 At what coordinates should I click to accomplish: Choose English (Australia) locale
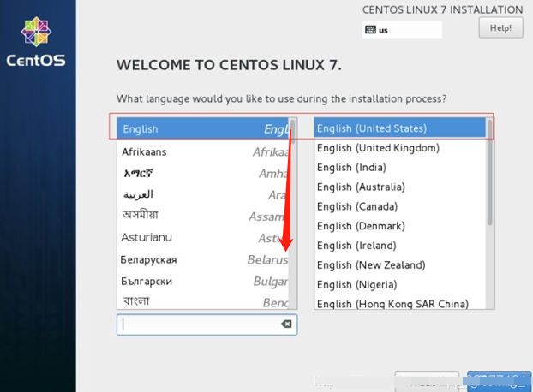(400, 187)
